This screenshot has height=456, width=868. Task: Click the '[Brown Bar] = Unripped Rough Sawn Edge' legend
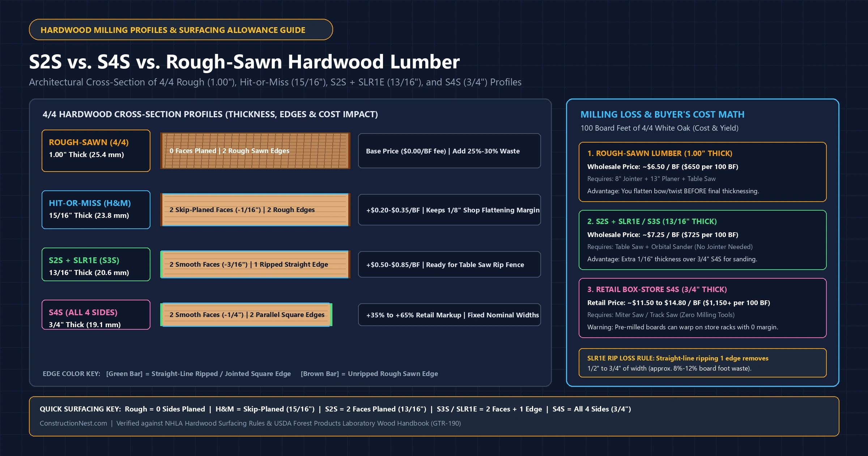pos(369,373)
